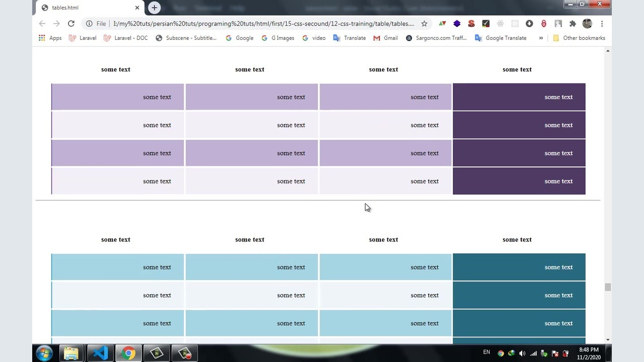Image resolution: width=644 pixels, height=362 pixels.
Task: Open the red-green triangles extension
Action: pos(442,24)
